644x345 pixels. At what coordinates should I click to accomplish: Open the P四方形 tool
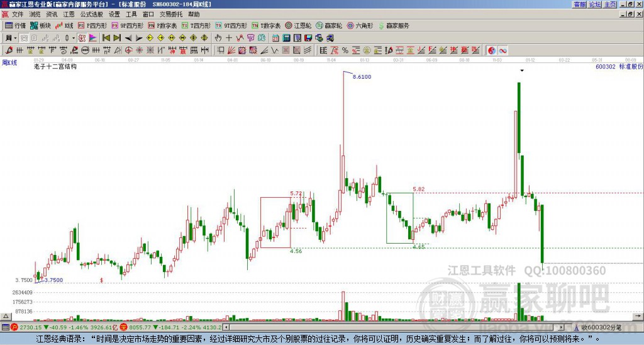tap(92, 25)
